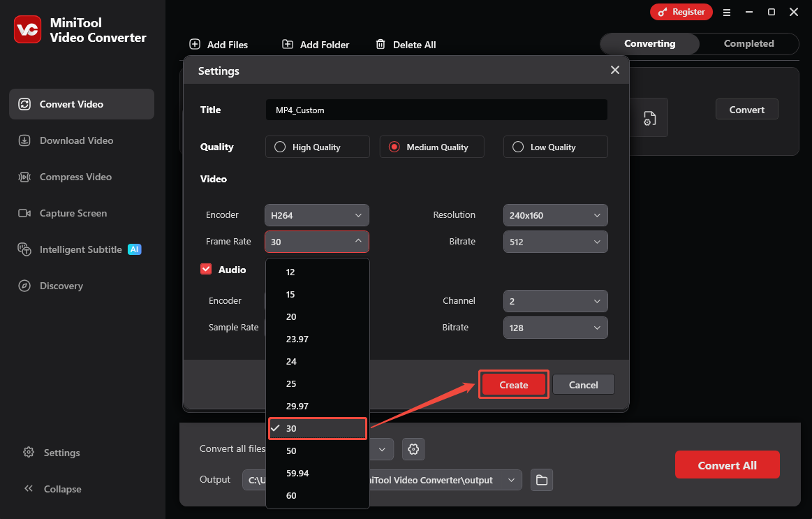Open the Compress Video tool

point(72,177)
